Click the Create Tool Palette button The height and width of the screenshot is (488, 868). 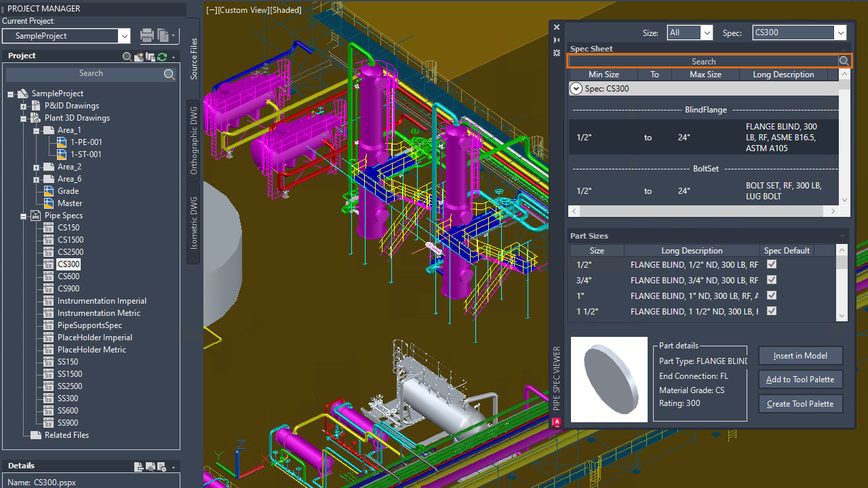coord(800,403)
